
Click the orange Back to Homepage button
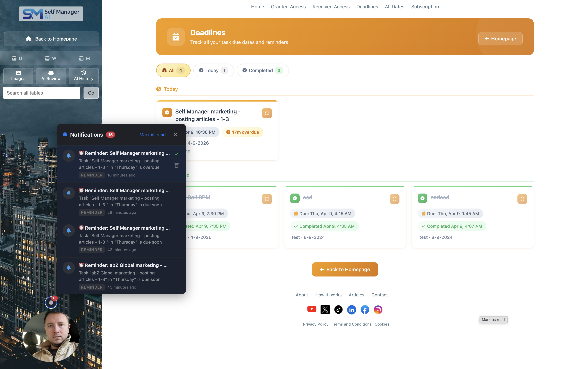tap(345, 270)
